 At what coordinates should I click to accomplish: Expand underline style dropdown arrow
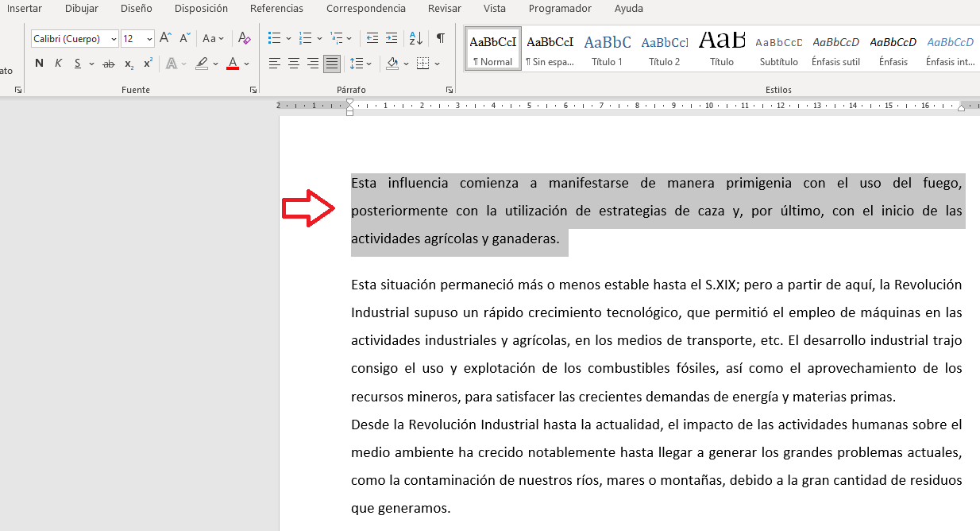click(91, 64)
